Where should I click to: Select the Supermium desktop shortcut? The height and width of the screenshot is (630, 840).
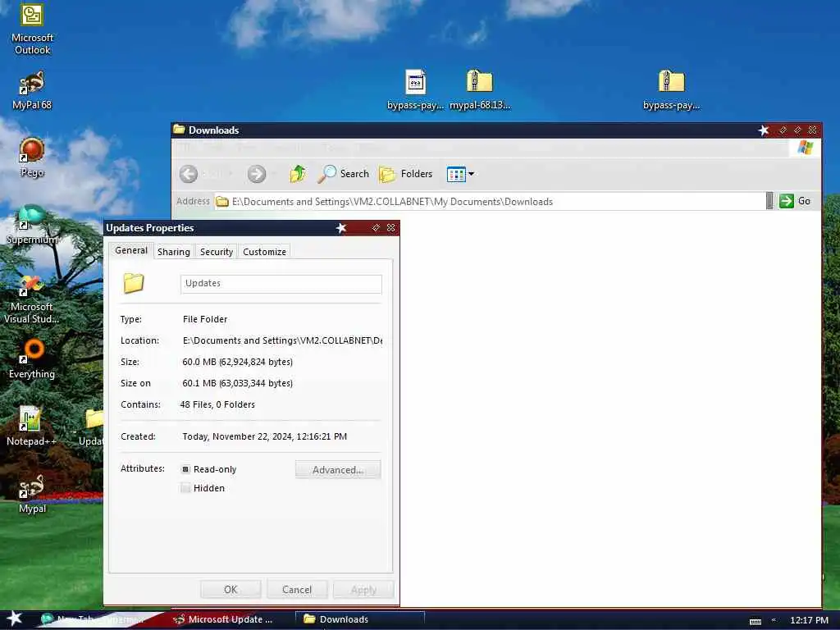coord(32,225)
